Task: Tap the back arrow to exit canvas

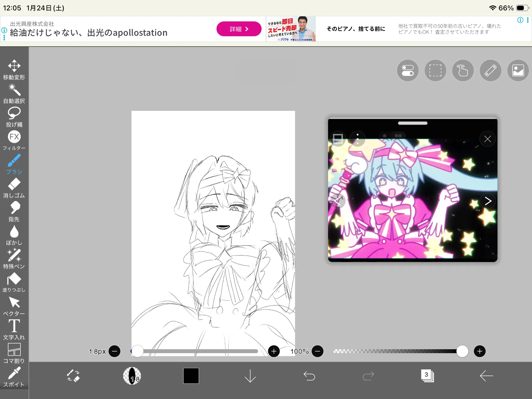Action: click(486, 376)
